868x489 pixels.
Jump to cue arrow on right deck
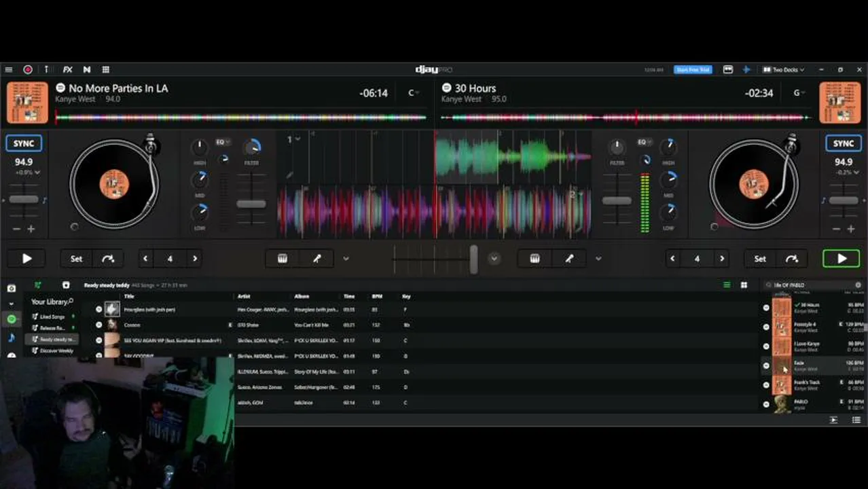[x=792, y=259]
